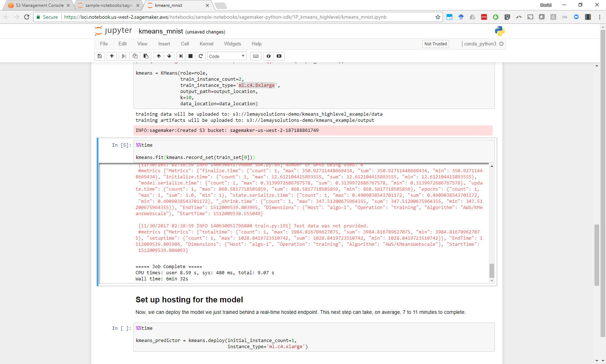Click the browser address bar URL

click(x=225, y=17)
